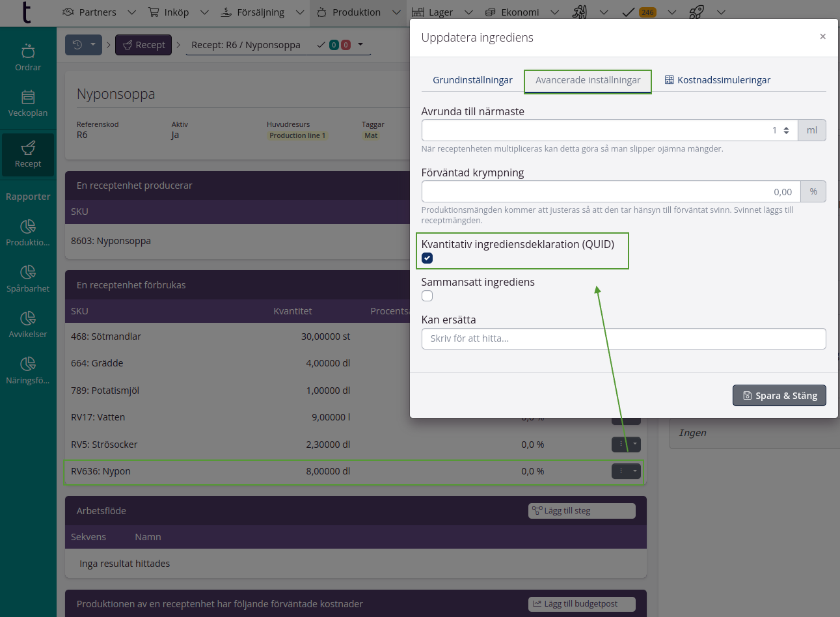840x617 pixels.
Task: Click the stepper on Avrunda till närmaste
Action: coord(786,130)
